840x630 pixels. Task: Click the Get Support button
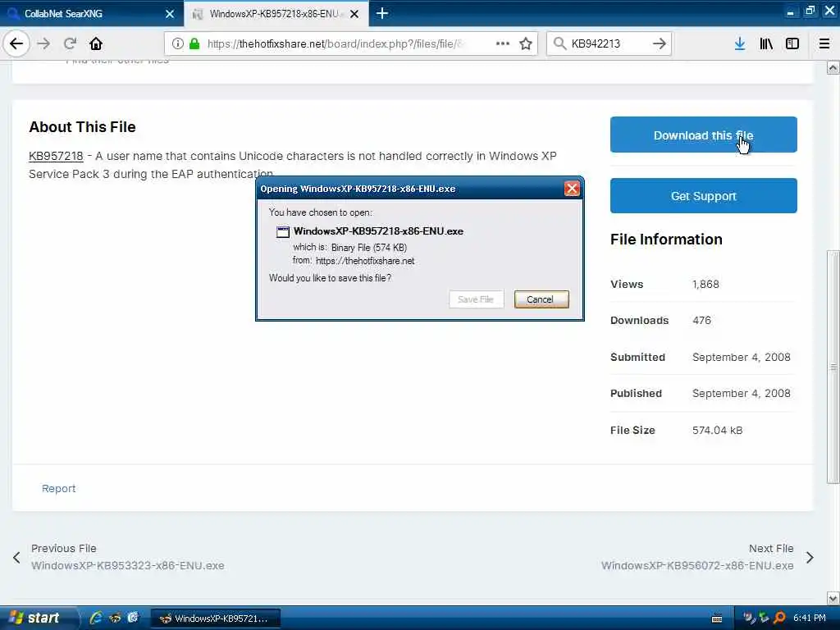703,196
